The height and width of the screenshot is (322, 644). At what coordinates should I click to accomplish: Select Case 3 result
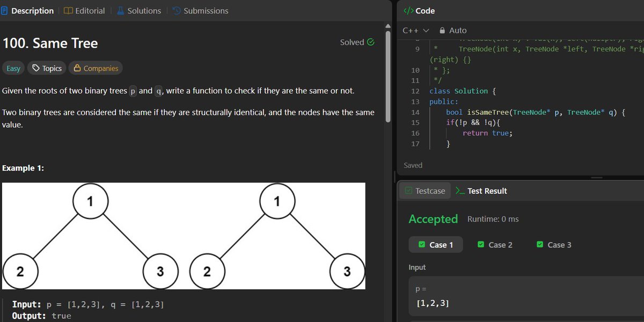[x=554, y=245]
